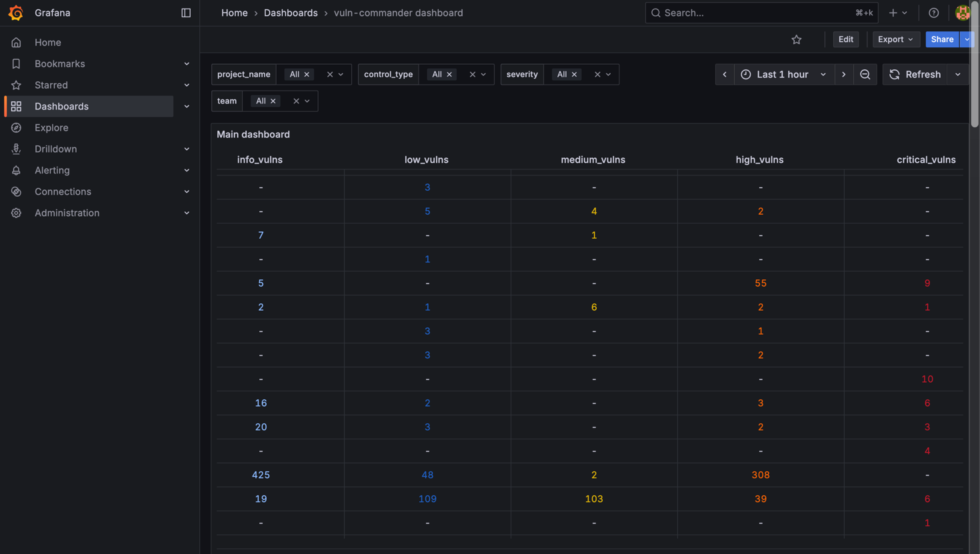Open the team dropdown

[307, 101]
